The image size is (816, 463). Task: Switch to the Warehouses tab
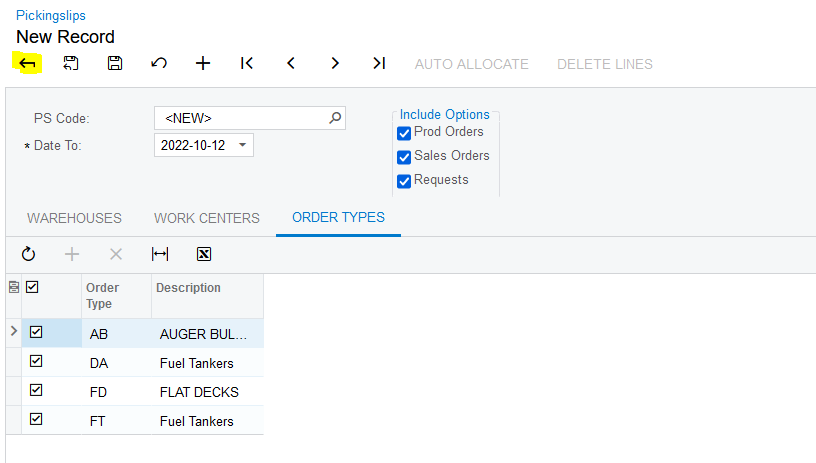pos(74,218)
